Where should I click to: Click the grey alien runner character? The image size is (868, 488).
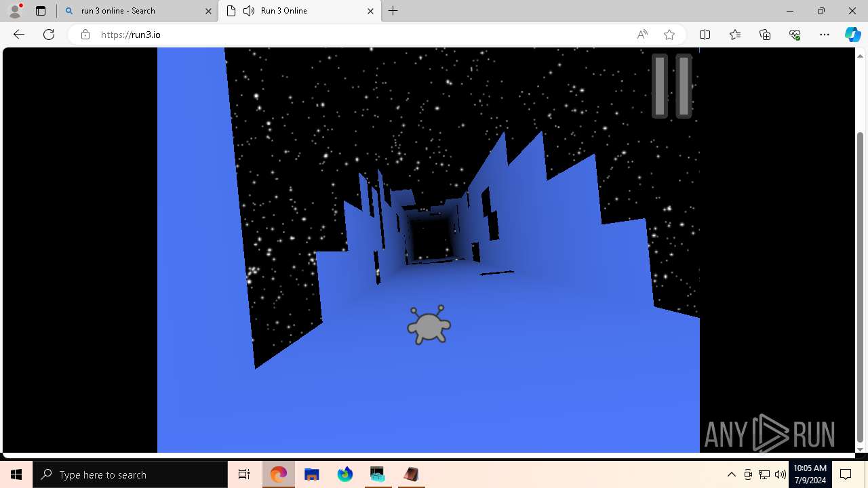click(429, 325)
